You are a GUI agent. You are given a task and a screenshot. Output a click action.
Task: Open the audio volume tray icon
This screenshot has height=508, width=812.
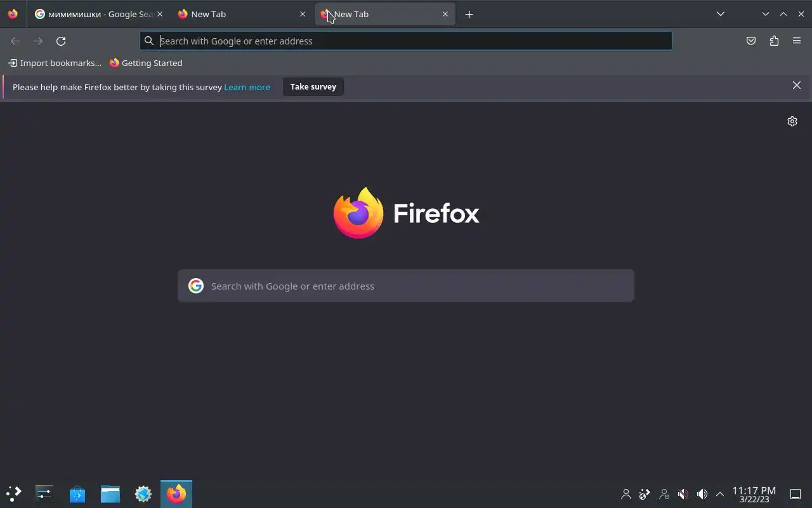click(702, 493)
